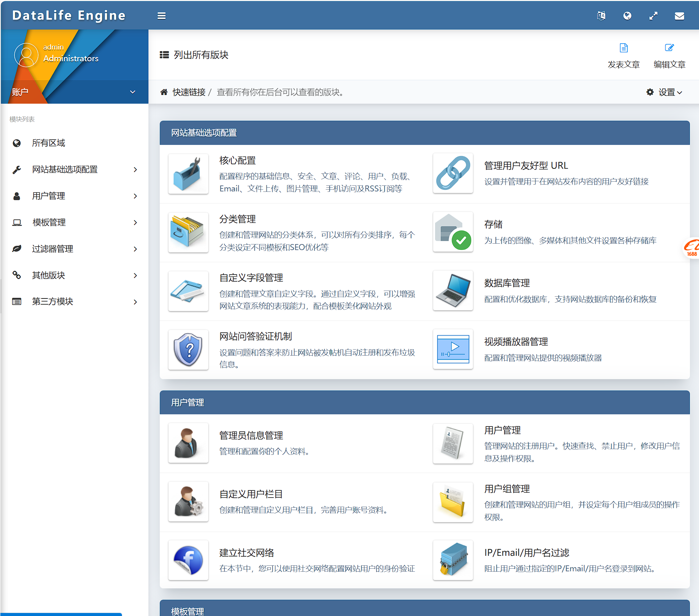Open 数据库管理 via the laptop icon
This screenshot has width=699, height=616.
click(x=453, y=291)
